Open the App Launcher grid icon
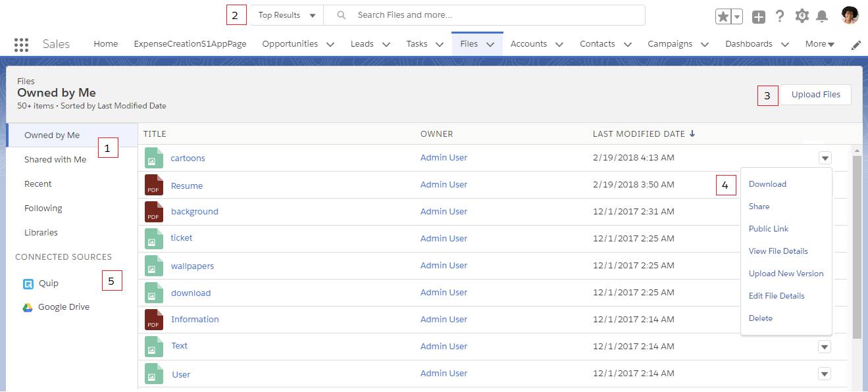The height and width of the screenshot is (392, 868). point(21,44)
